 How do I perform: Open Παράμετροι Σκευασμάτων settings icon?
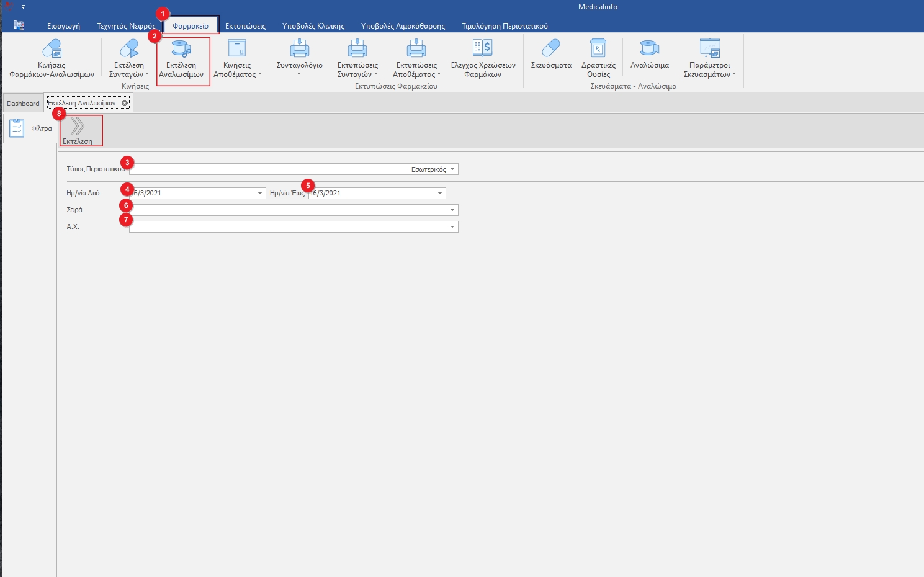pos(709,49)
